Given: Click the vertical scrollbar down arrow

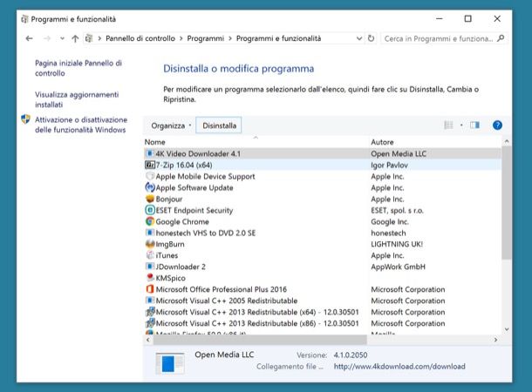Looking at the screenshot, I should (507, 329).
